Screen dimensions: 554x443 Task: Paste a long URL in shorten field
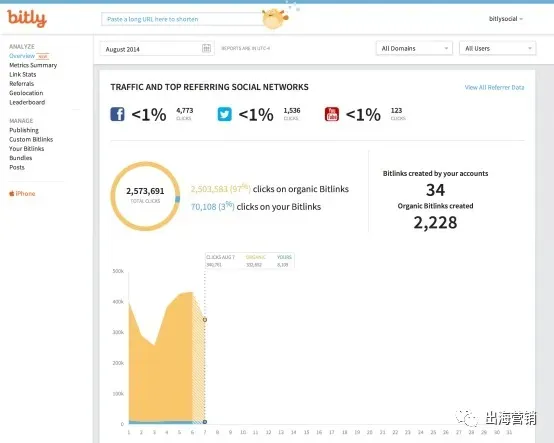(182, 19)
